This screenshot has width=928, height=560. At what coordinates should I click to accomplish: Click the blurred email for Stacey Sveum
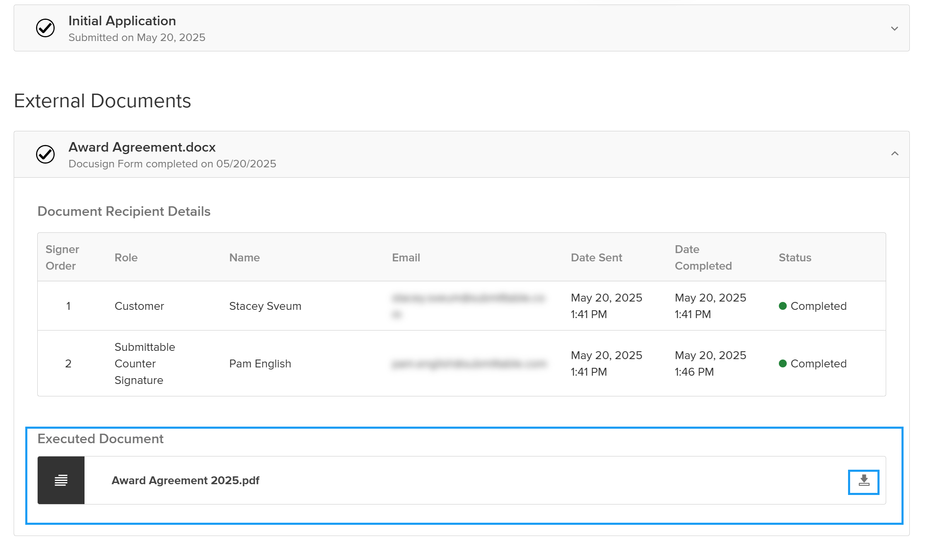pyautogui.click(x=467, y=306)
